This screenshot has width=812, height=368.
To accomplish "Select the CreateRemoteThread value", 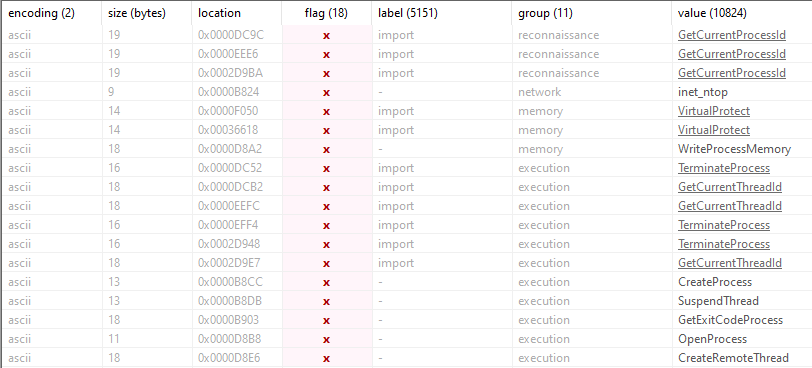I will [x=733, y=358].
